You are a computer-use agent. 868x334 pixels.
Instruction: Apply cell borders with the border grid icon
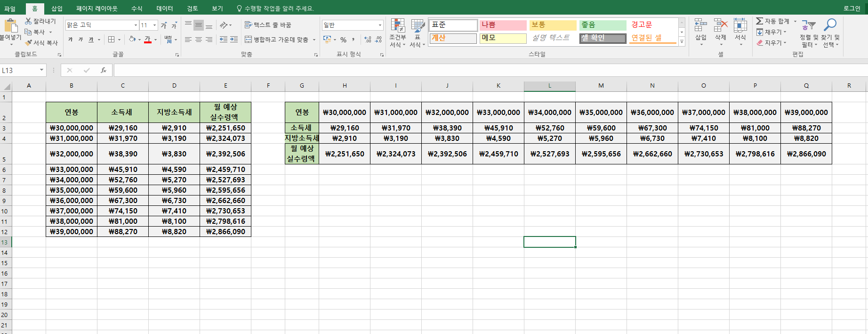point(112,40)
